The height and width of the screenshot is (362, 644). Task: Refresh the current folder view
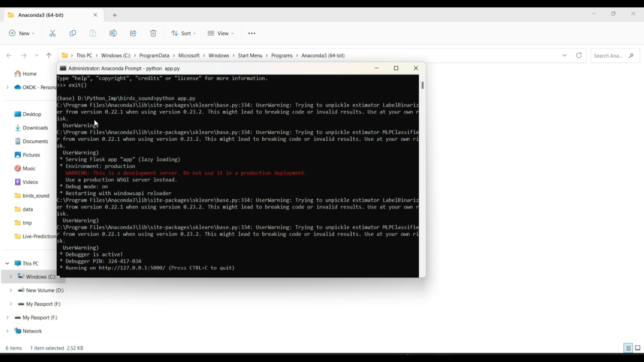coord(579,55)
